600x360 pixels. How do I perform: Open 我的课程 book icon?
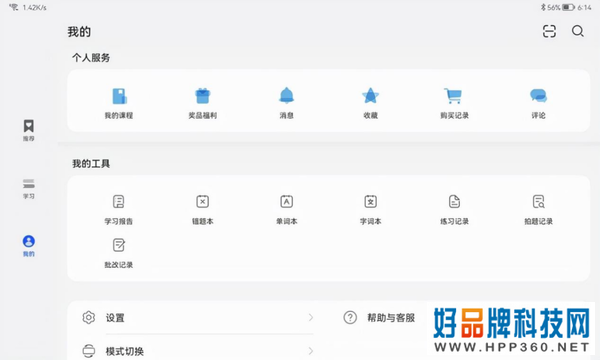pyautogui.click(x=119, y=96)
